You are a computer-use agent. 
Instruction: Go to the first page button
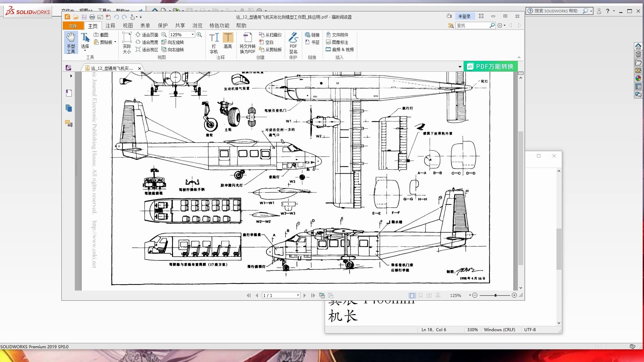[x=249, y=295]
